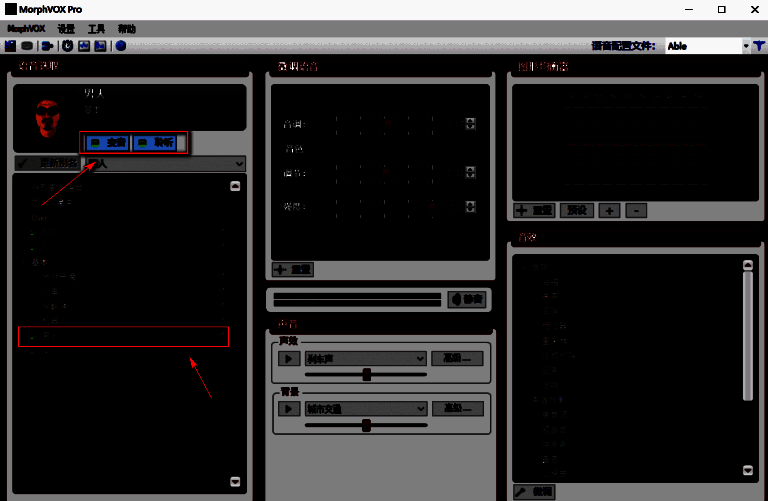
Task: Expand the 城市交通 background dropdown
Action: 421,408
